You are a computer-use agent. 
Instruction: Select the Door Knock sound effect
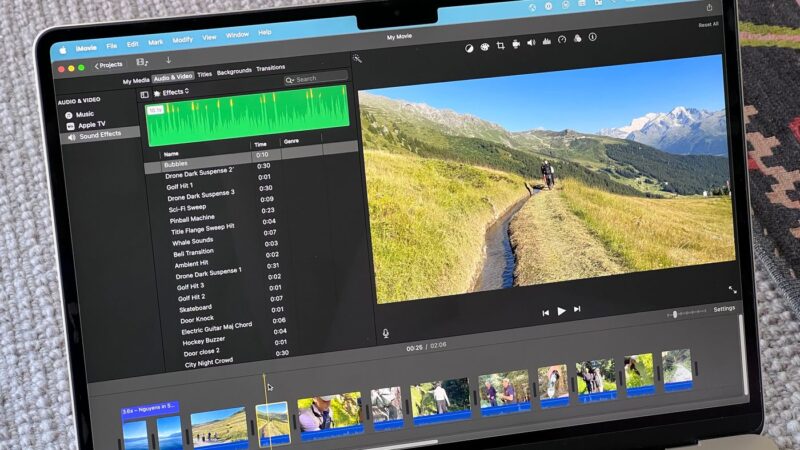[x=197, y=320]
